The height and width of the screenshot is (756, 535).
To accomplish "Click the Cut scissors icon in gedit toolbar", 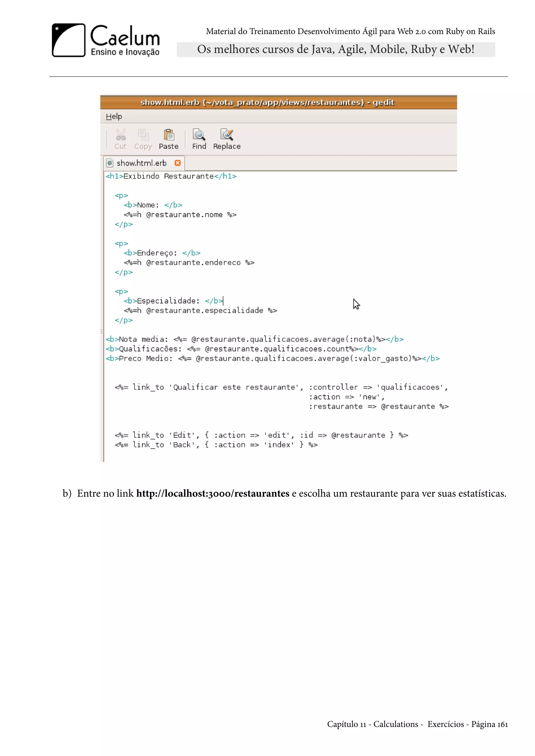I will click(x=121, y=135).
